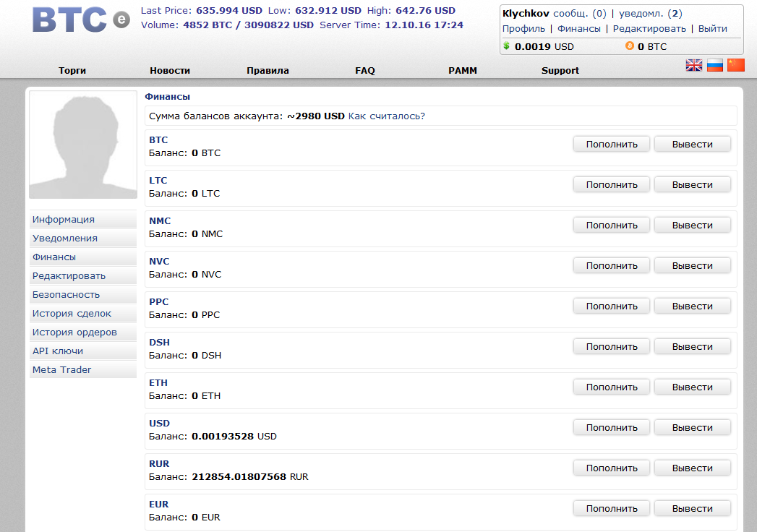This screenshot has height=532, width=757.
Task: Click the green dollar balance icon
Action: tap(506, 46)
